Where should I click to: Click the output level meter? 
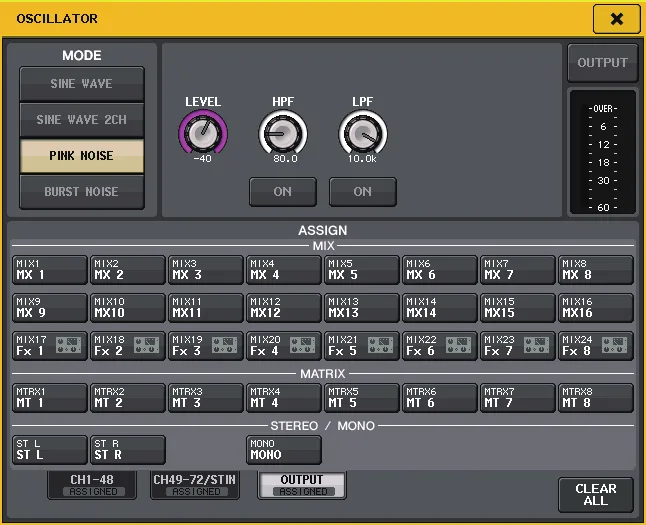click(603, 152)
